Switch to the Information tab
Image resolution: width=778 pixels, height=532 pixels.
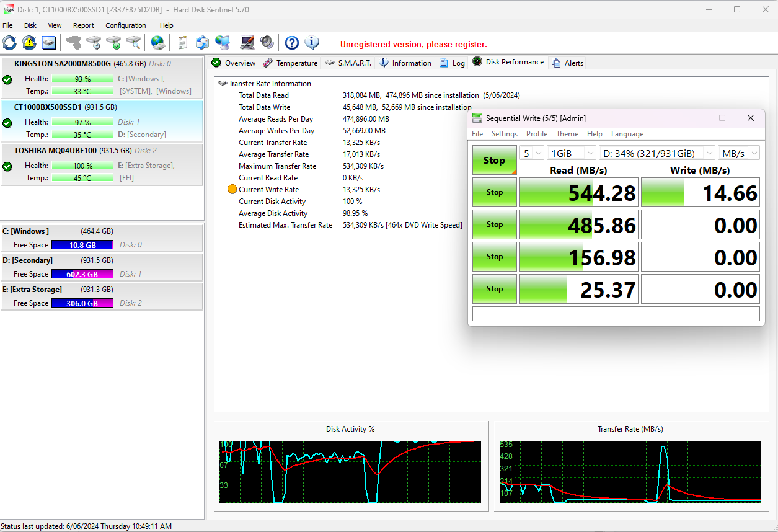(405, 63)
